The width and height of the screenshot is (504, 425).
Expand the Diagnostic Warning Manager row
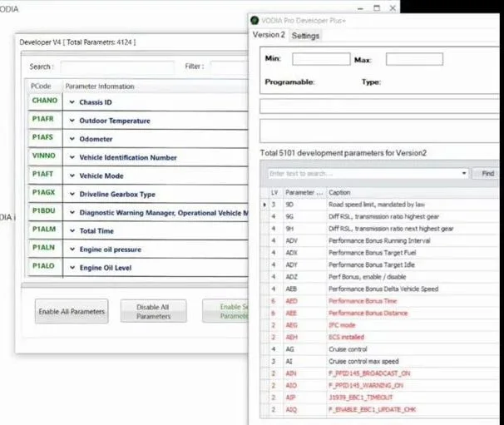72,212
